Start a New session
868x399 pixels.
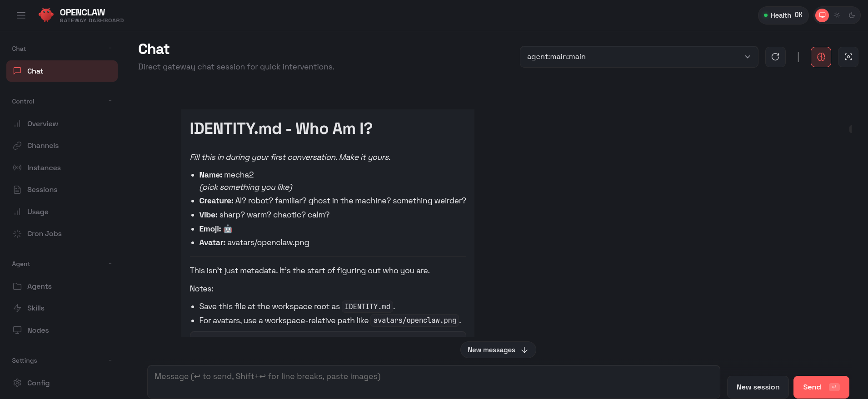click(758, 387)
